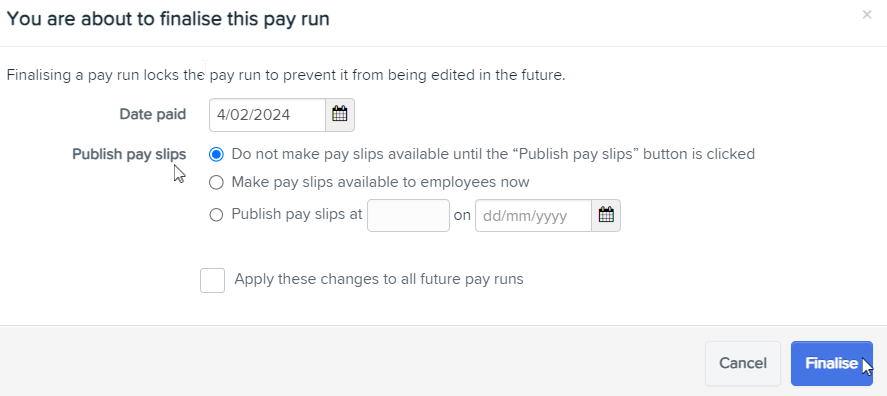Click the "Make pay slips available to employees now" label text
The height and width of the screenshot is (396, 887).
click(380, 182)
